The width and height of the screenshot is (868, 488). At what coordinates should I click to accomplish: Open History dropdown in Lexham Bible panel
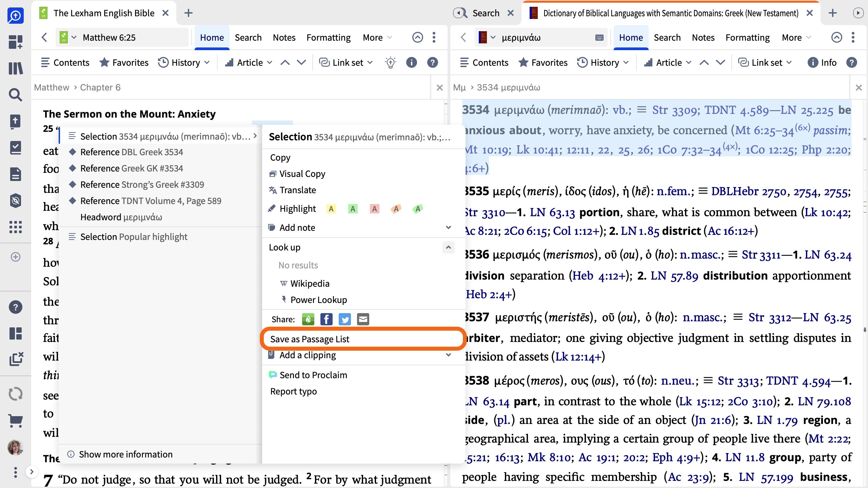pyautogui.click(x=184, y=62)
